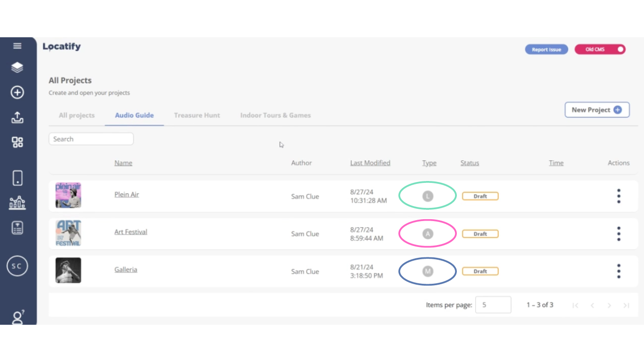Image resolution: width=644 pixels, height=362 pixels.
Task: Open the Galleria project link
Action: [126, 270]
